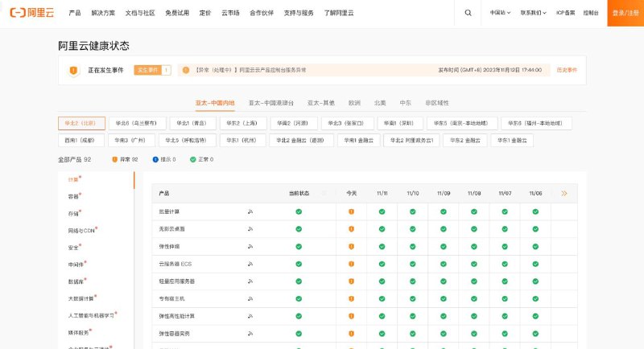Click the 11/11 status icon for 轻量应用服务器
This screenshot has width=644, height=349.
pyautogui.click(x=382, y=281)
